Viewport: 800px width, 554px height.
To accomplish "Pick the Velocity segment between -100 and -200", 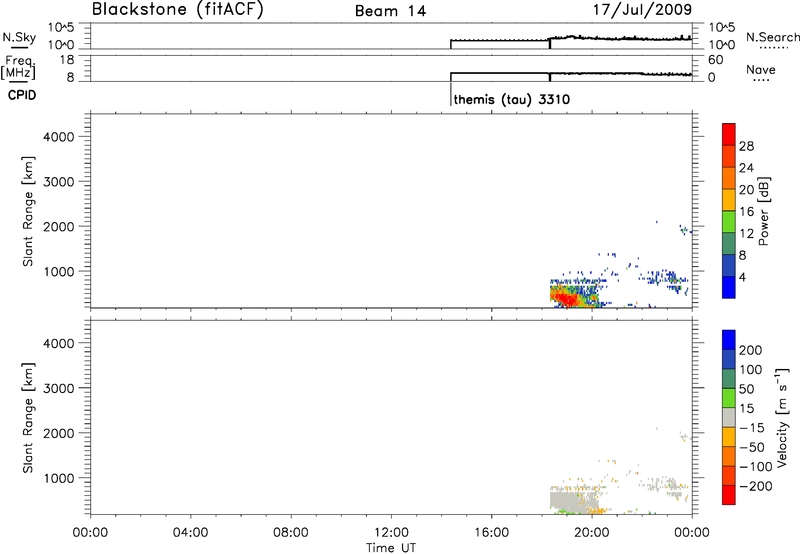I will click(x=729, y=475).
